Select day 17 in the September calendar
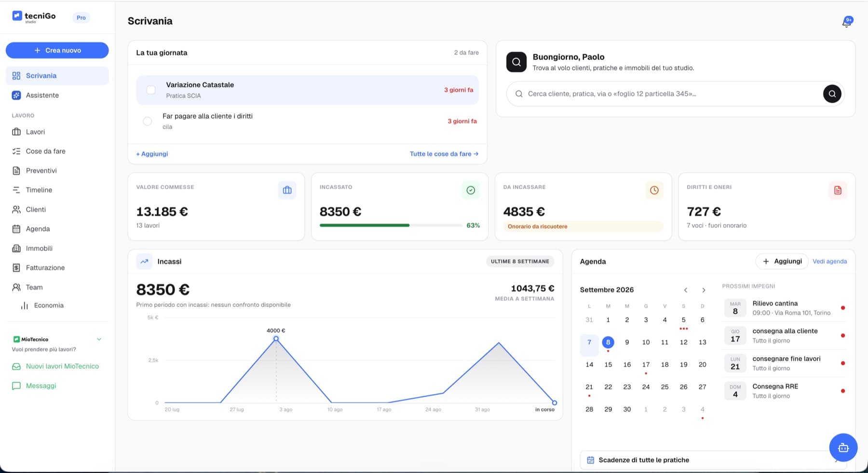 (646, 364)
